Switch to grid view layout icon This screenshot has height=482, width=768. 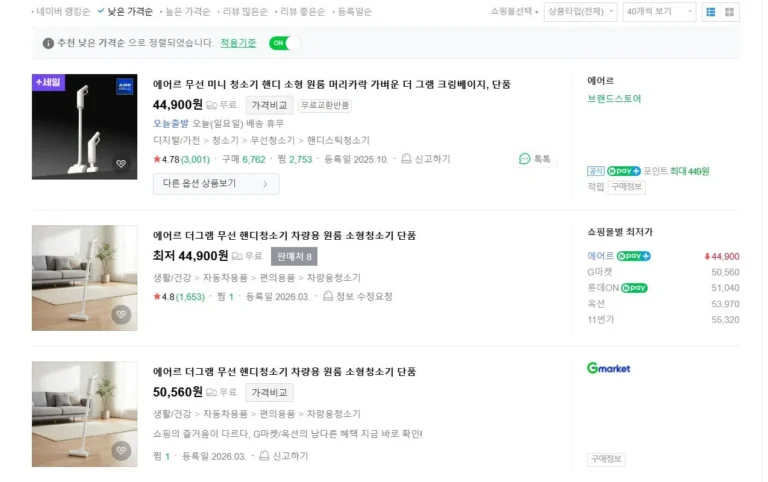[x=730, y=12]
